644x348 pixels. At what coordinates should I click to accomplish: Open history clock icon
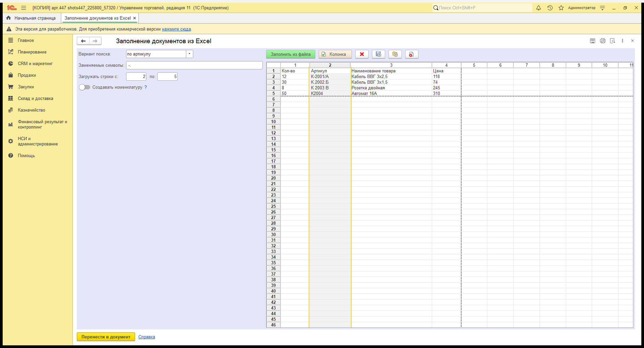(550, 8)
